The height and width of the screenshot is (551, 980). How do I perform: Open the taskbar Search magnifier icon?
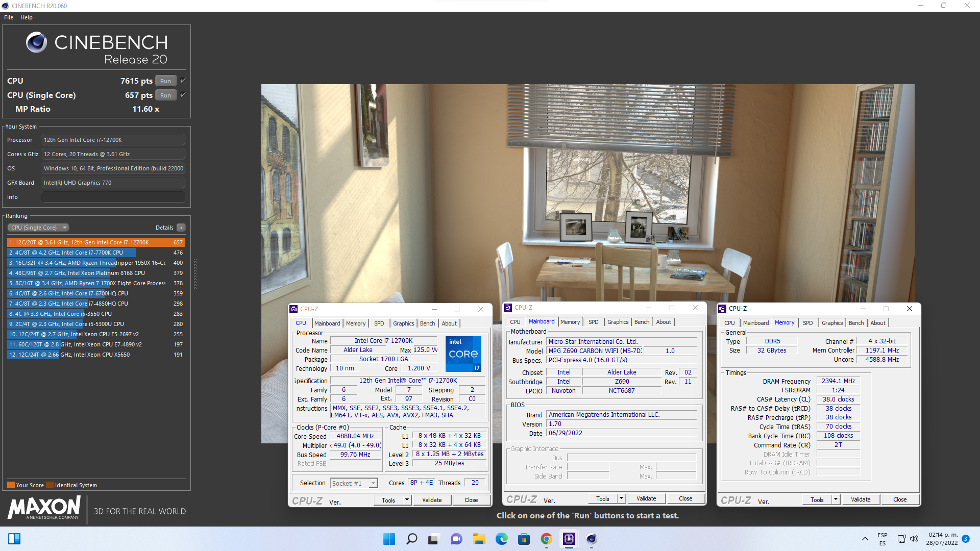tap(411, 539)
